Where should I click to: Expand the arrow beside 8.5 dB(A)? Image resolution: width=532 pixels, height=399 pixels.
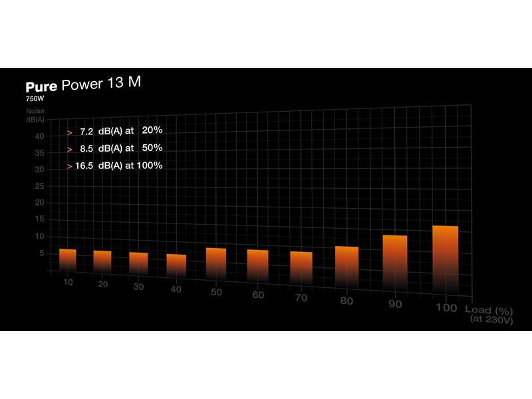coord(69,151)
